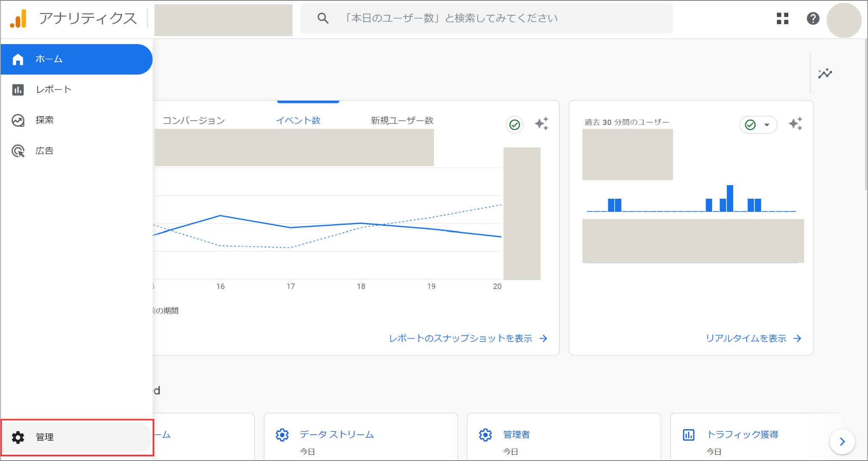
Task: Show next suggested cards with right chevron
Action: 842,442
